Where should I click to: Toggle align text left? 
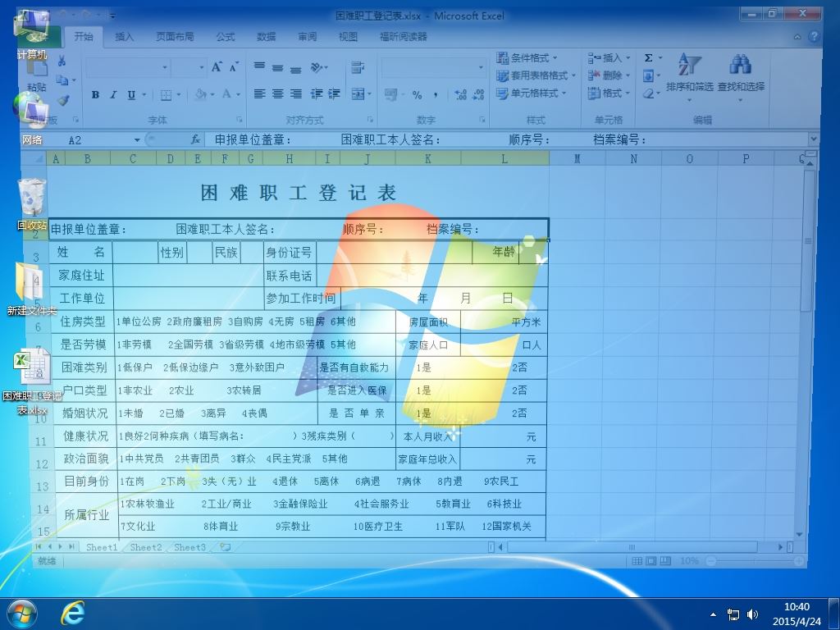click(x=260, y=94)
